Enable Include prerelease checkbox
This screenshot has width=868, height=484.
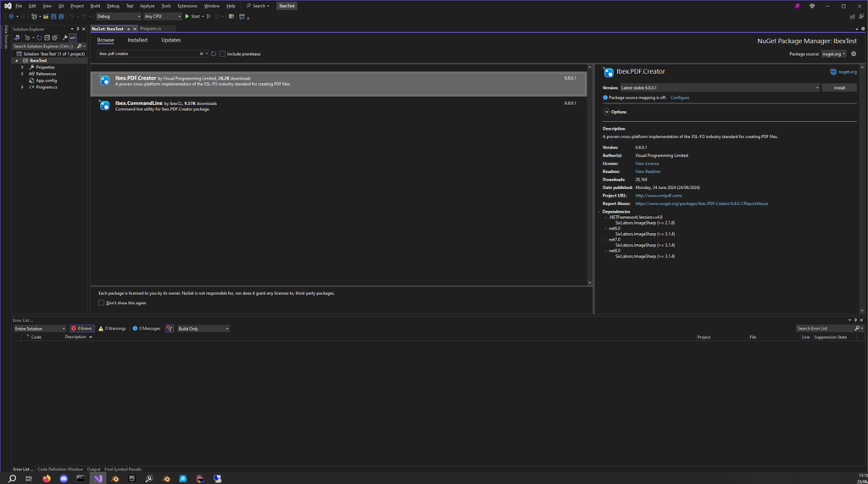pyautogui.click(x=223, y=54)
